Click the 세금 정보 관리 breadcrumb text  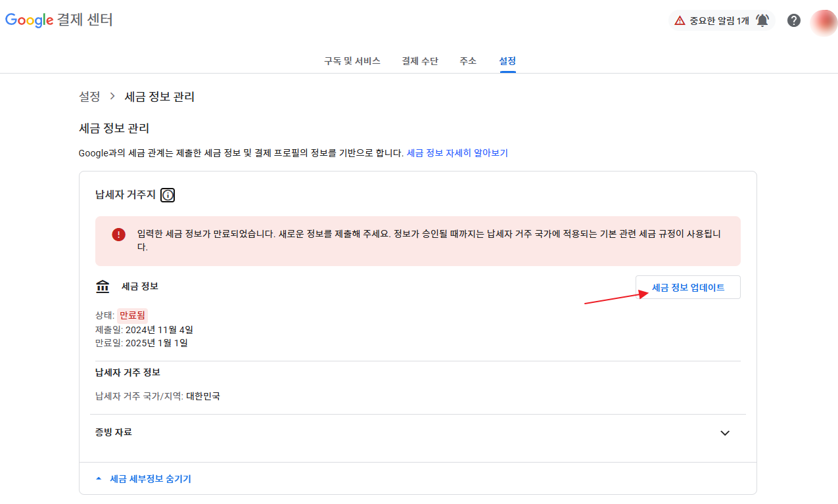[160, 97]
